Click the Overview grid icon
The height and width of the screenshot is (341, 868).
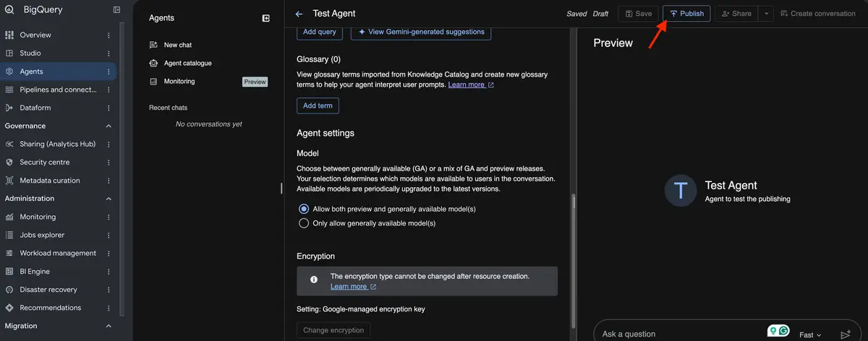tap(9, 35)
